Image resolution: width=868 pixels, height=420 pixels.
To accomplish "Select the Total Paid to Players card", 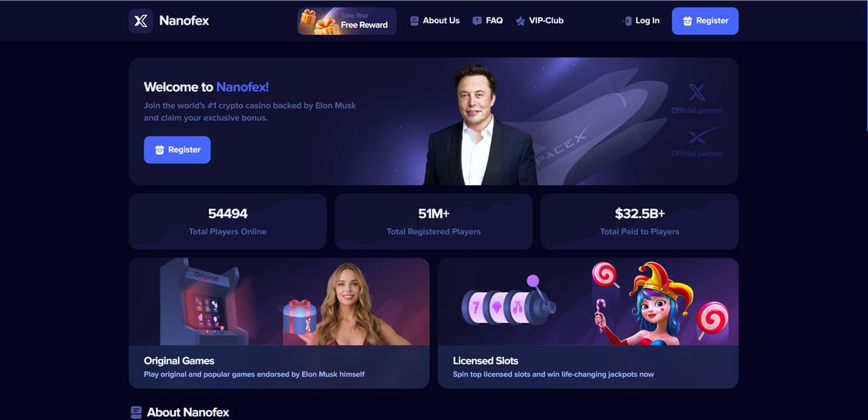I will pyautogui.click(x=639, y=221).
